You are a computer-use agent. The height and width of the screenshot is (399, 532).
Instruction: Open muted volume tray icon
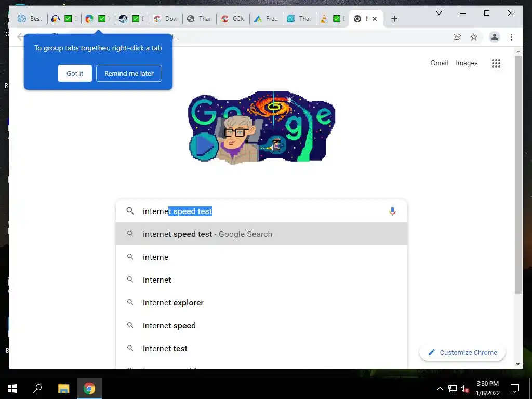(465, 389)
